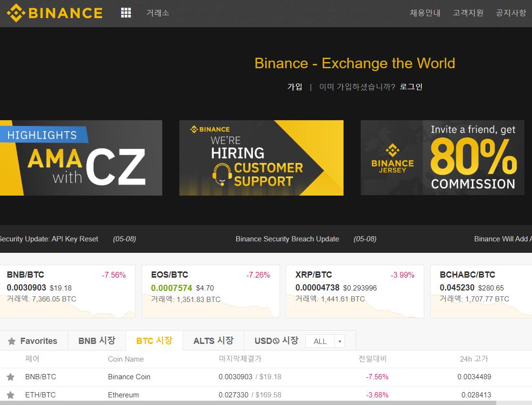The image size is (532, 405).
Task: Open the Binance Will Add announcement
Action: pos(503,239)
